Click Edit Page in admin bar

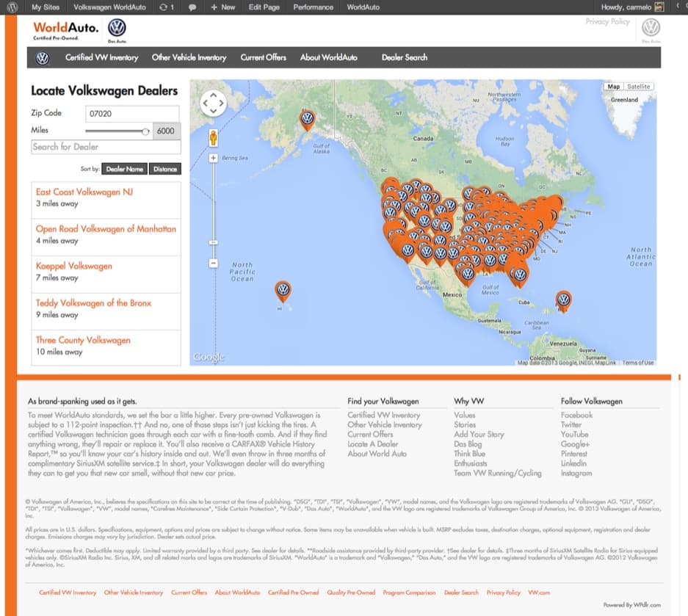pyautogui.click(x=264, y=7)
